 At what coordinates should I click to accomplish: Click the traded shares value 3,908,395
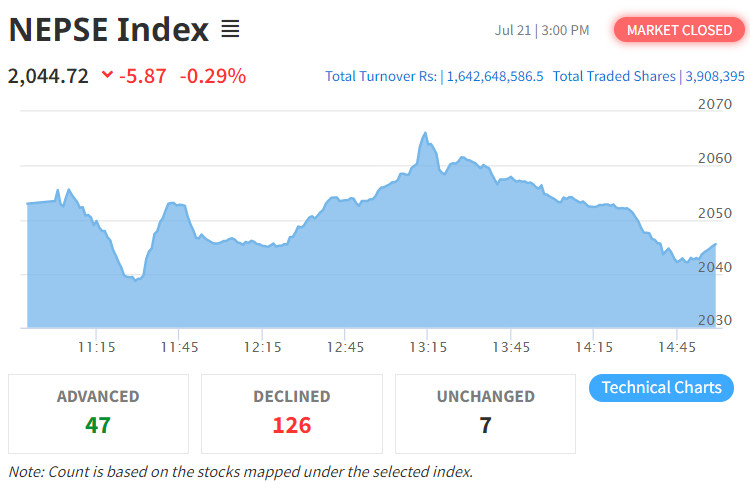point(714,76)
